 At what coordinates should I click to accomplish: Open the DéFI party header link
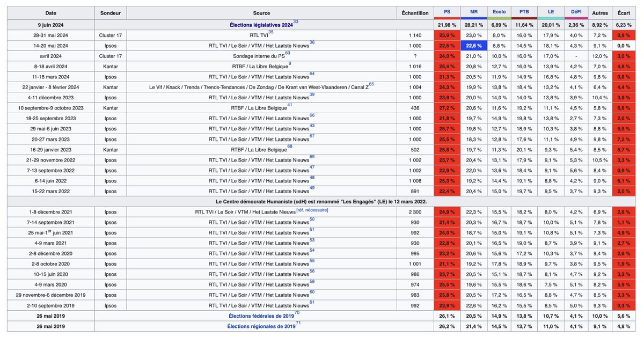(x=576, y=12)
